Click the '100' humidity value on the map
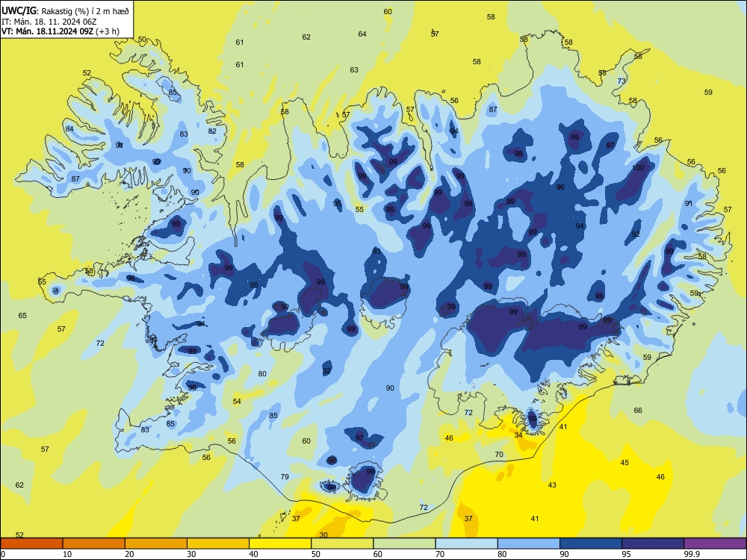 (638, 167)
